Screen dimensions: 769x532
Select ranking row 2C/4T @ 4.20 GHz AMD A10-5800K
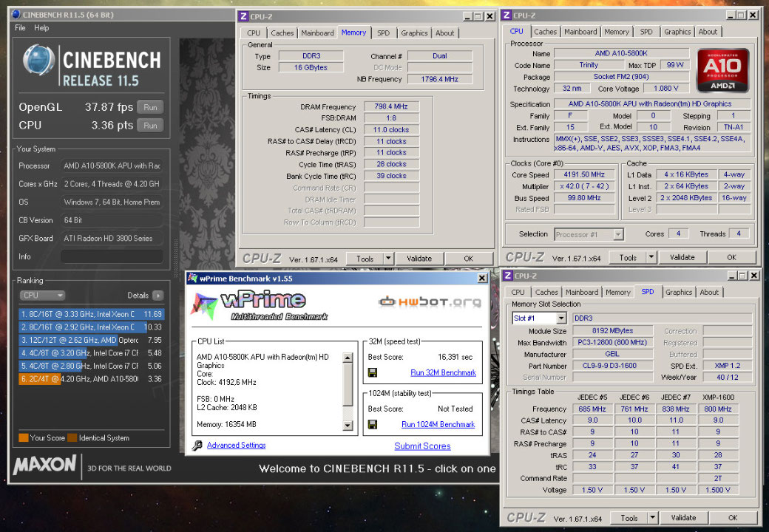pos(91,378)
